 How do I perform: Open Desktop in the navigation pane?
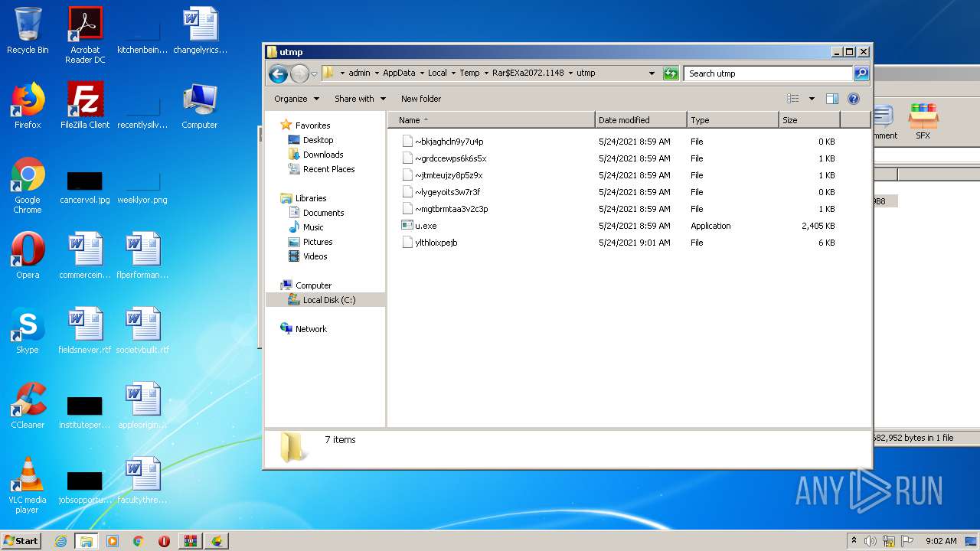point(318,140)
